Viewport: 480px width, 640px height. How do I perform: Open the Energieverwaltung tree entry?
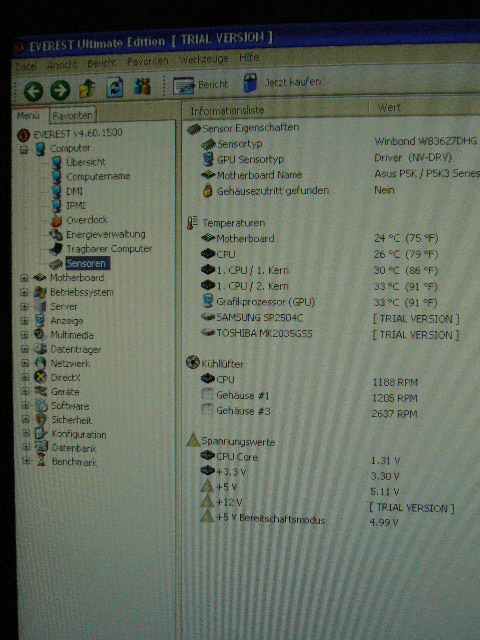[x=98, y=234]
